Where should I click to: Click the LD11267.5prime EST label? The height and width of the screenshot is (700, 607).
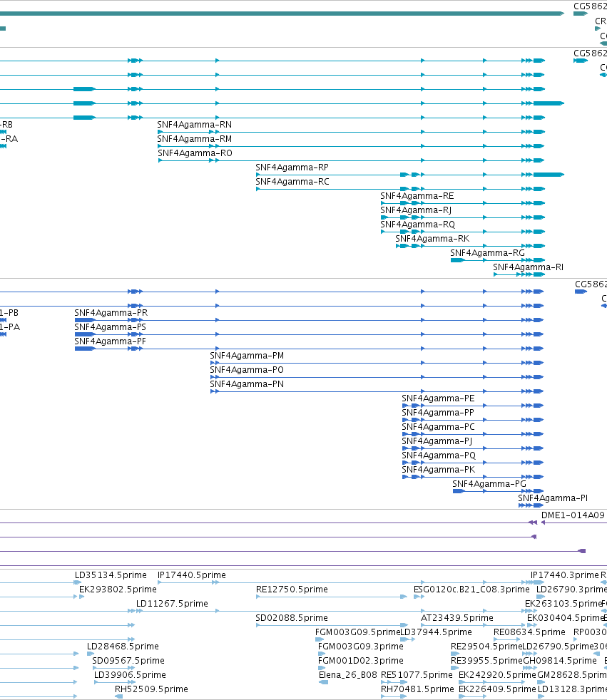[x=172, y=604]
